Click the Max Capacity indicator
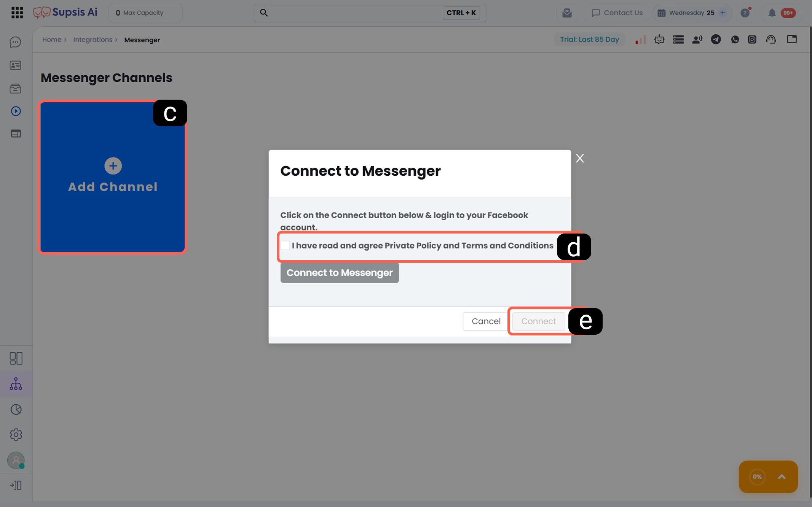The image size is (812, 507). click(145, 13)
